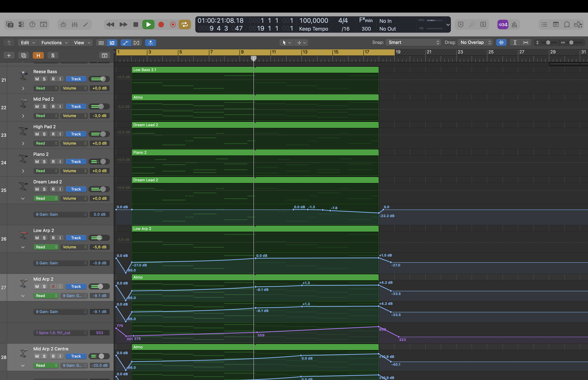Mute the Reese Bass track

coord(37,79)
